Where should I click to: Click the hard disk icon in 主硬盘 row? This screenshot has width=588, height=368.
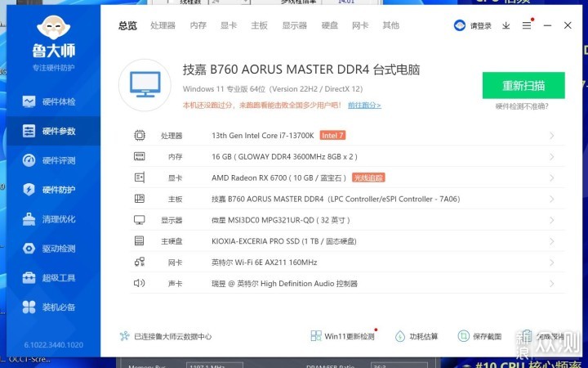click(x=139, y=240)
